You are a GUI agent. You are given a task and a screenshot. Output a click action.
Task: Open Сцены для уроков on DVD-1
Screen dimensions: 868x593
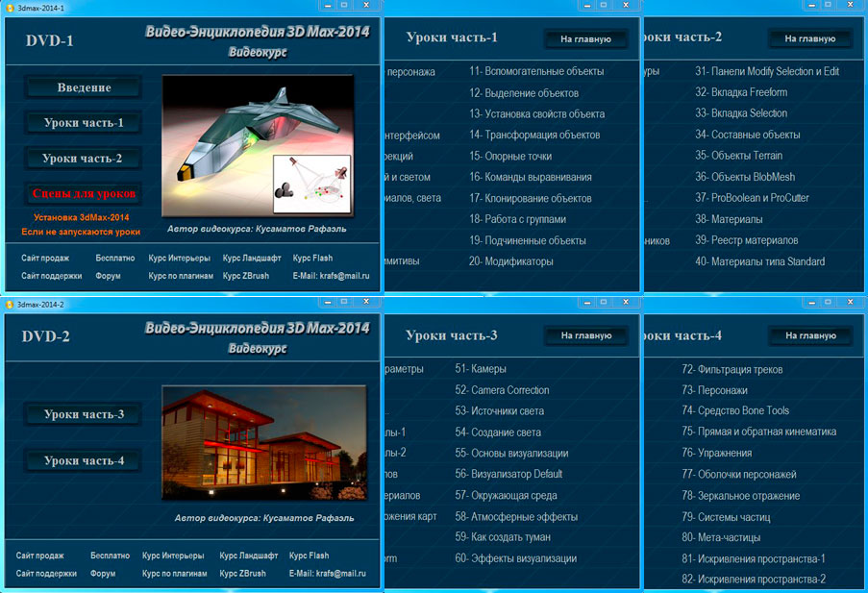(x=84, y=193)
